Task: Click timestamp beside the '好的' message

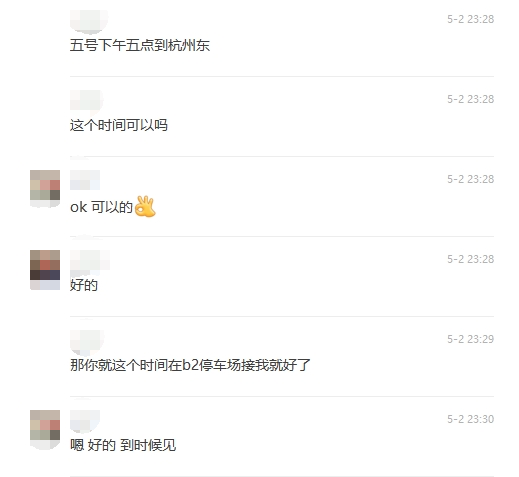Action: [x=470, y=259]
